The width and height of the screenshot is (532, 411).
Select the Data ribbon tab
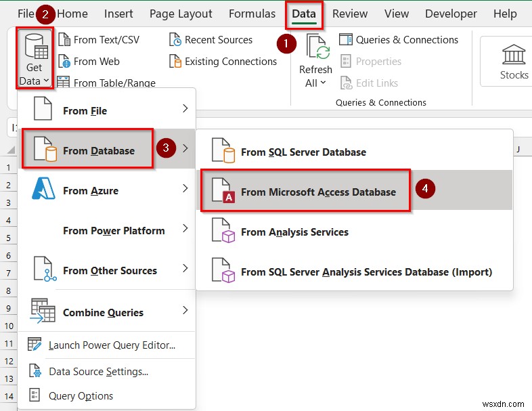point(304,14)
